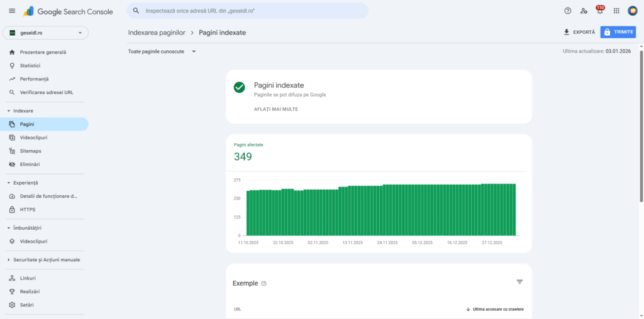Screen dimensions: 644x319
Task: Click the Exemple help info icon
Action: pyautogui.click(x=264, y=284)
